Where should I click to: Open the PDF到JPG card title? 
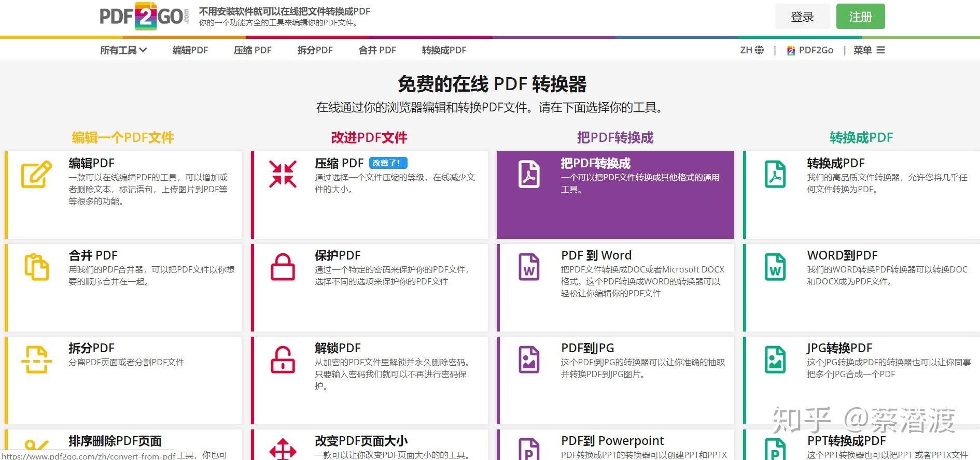587,348
